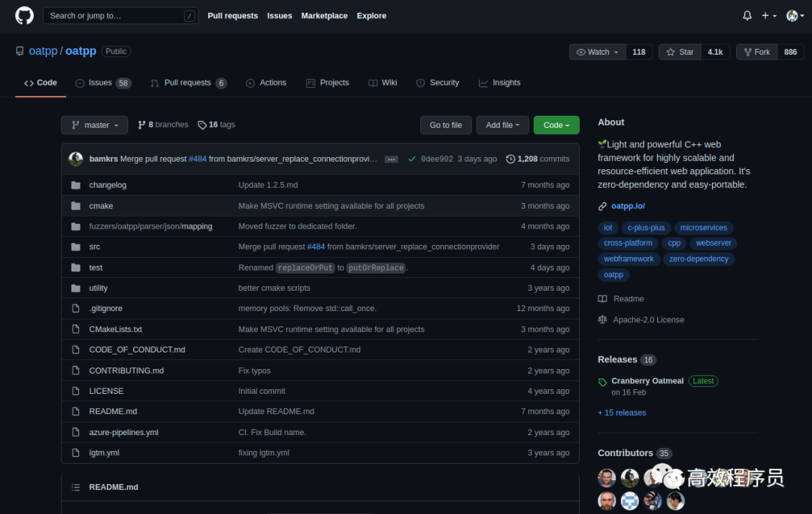Click the .gitignore file icon

click(76, 308)
